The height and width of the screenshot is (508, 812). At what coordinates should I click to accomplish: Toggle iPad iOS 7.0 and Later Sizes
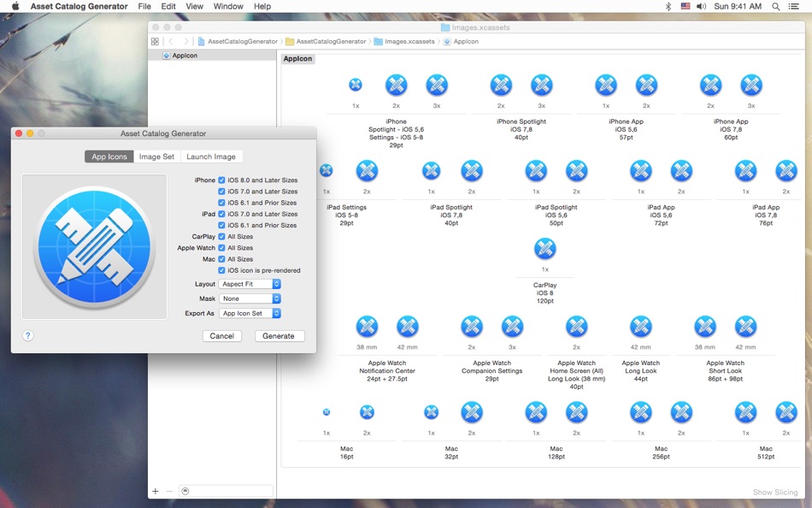[221, 214]
